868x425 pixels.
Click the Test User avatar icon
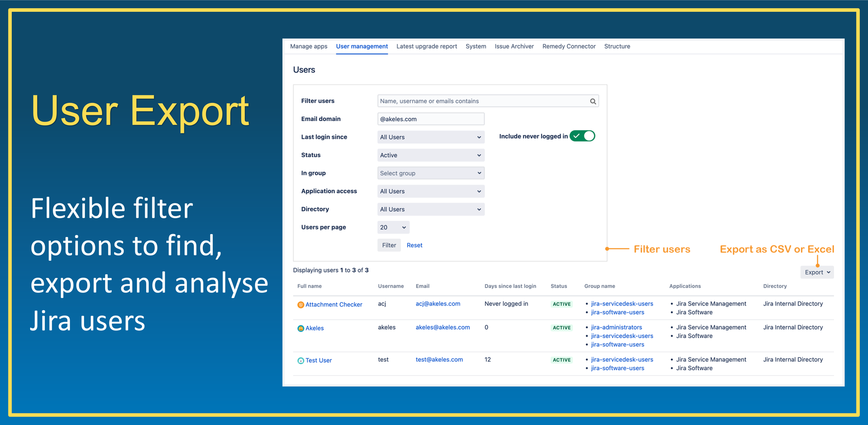(x=300, y=360)
